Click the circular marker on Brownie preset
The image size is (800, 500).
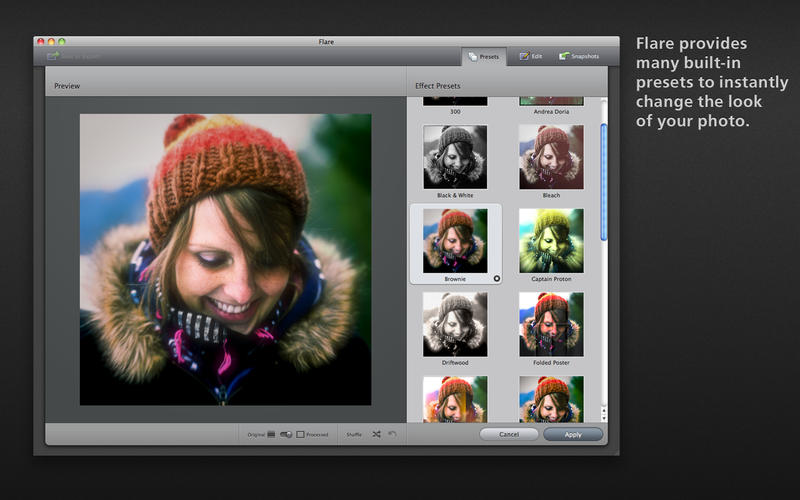[496, 279]
